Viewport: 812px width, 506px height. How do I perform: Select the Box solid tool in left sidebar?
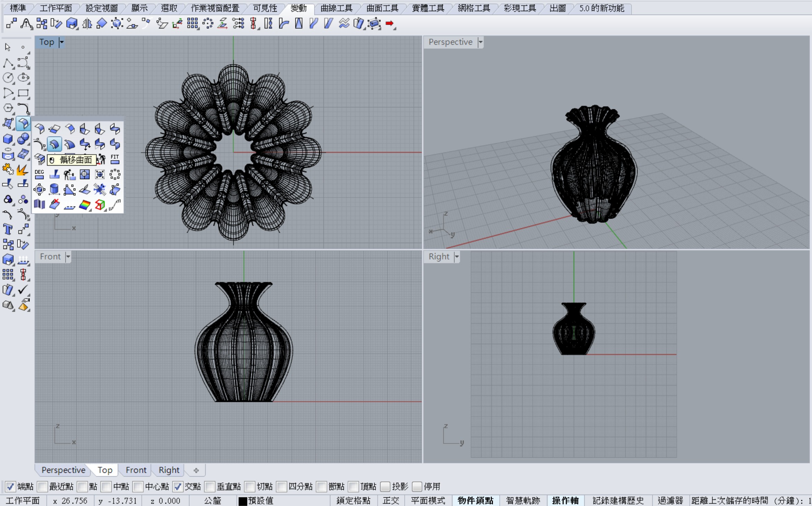[8, 139]
